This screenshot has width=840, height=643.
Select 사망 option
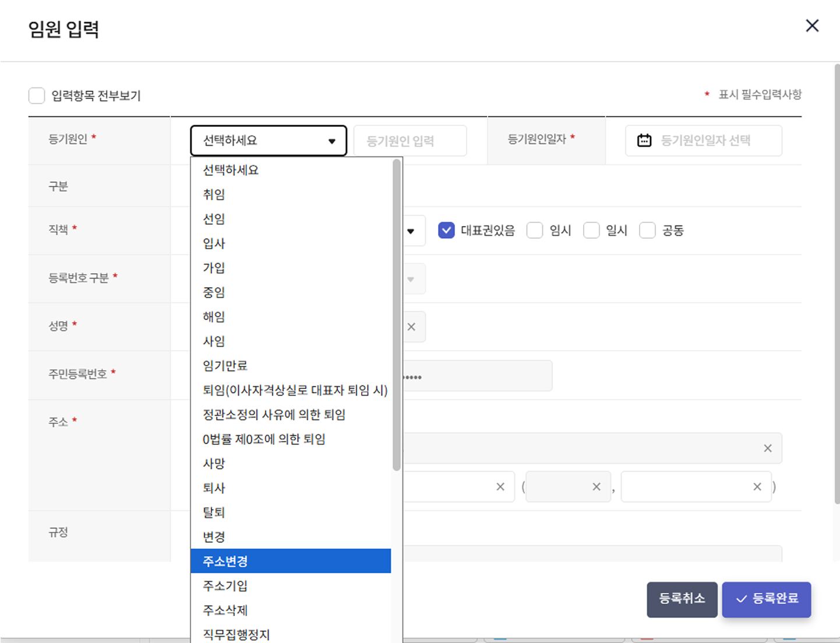point(291,464)
